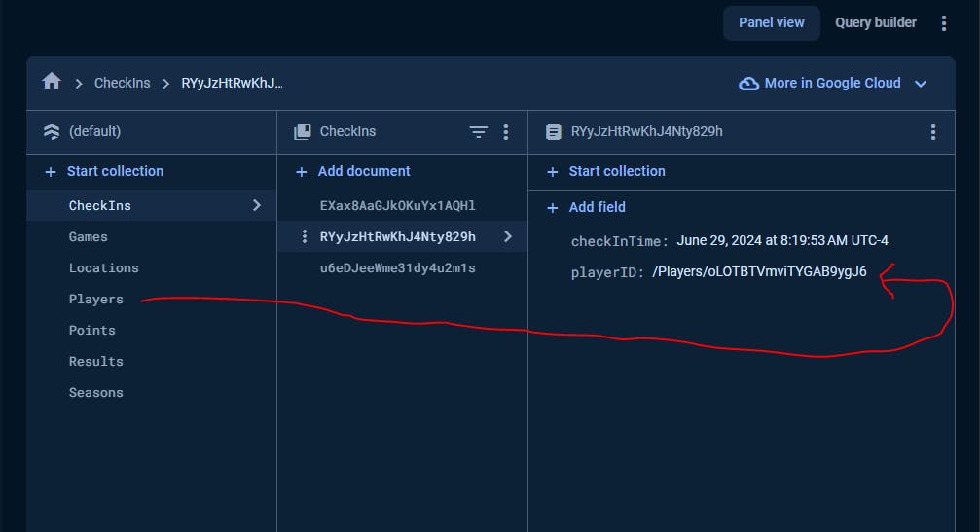Click the CheckIns panel header title
Image resolution: width=980 pixels, height=532 pixels.
(x=347, y=131)
